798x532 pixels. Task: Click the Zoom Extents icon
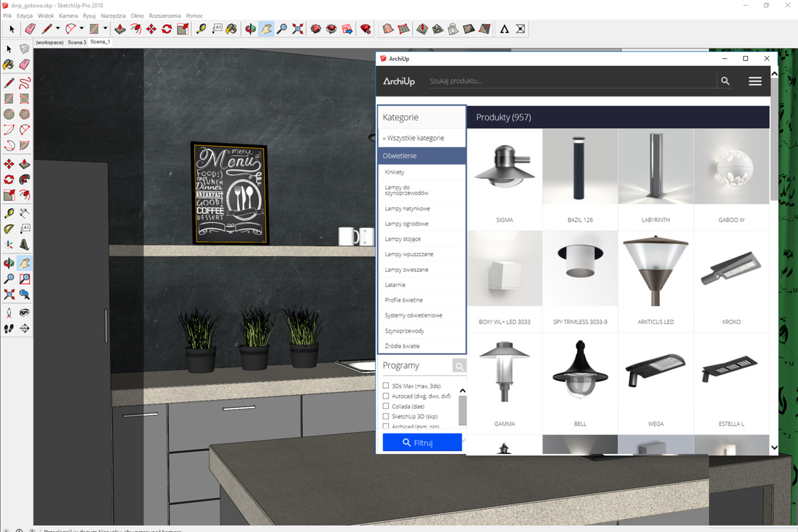8,294
